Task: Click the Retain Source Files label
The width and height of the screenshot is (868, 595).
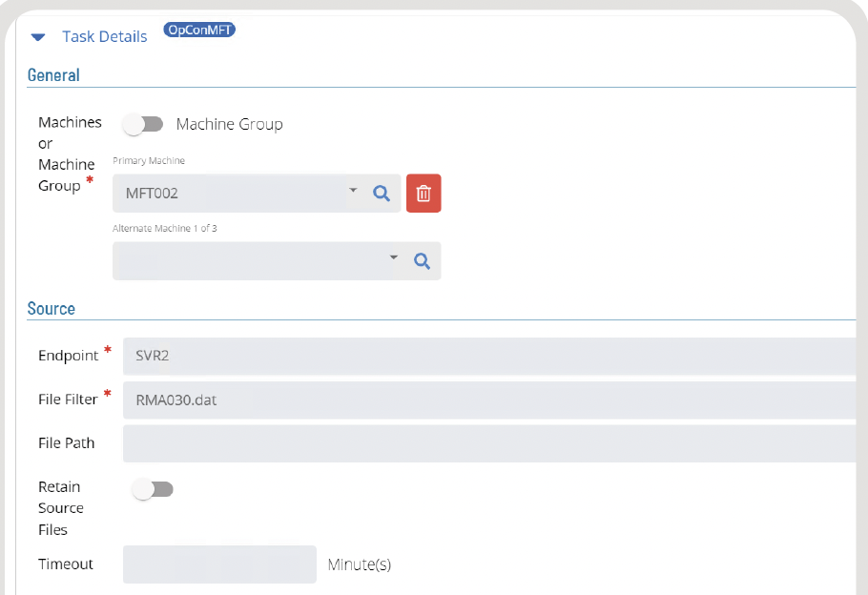Action: (61, 508)
